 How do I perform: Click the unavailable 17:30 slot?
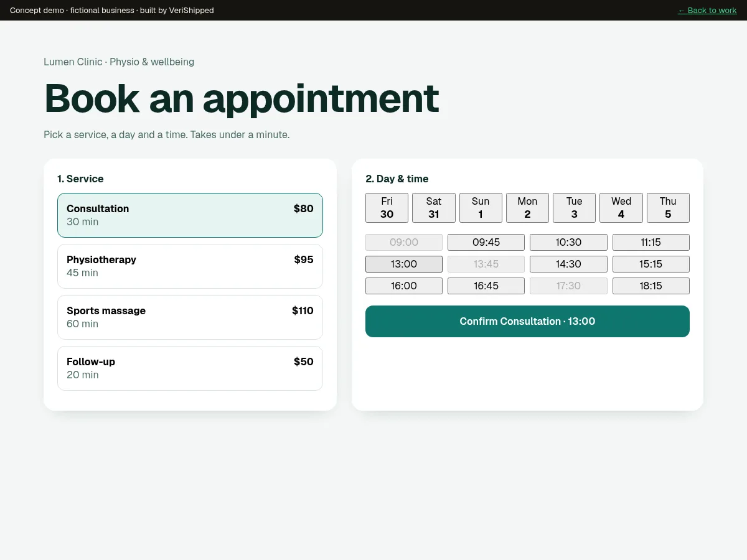click(568, 286)
